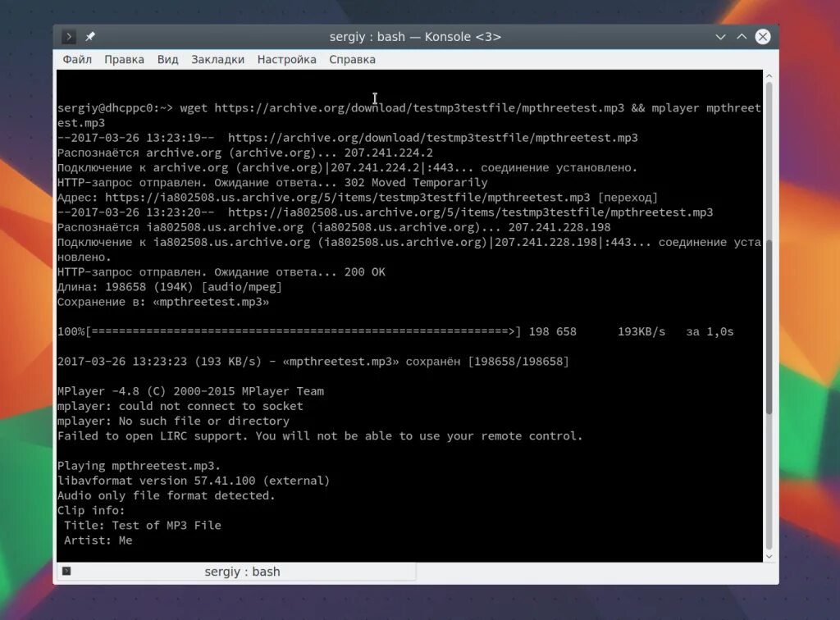Open the Konsole window menu icon
The height and width of the screenshot is (620, 840).
(x=69, y=36)
